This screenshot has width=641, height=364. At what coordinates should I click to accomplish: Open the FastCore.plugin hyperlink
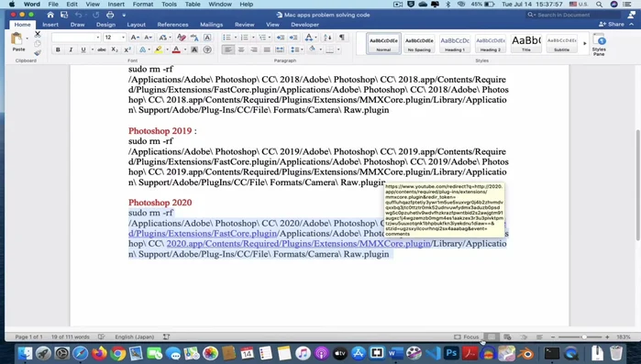click(x=203, y=233)
